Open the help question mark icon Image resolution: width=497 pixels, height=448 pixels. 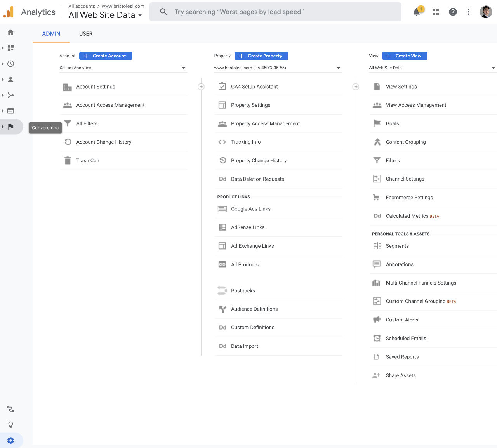tap(453, 12)
